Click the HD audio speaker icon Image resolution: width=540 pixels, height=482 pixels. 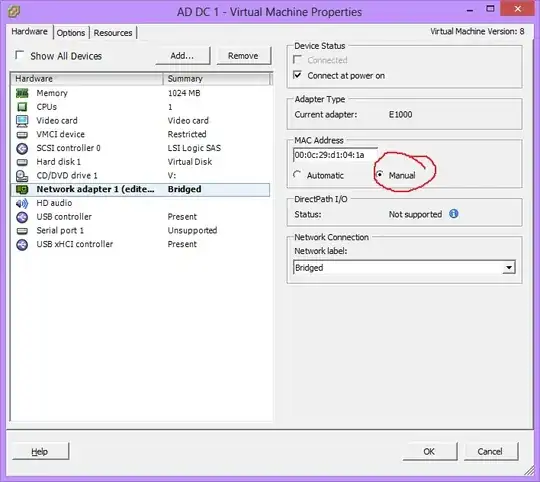[22, 203]
